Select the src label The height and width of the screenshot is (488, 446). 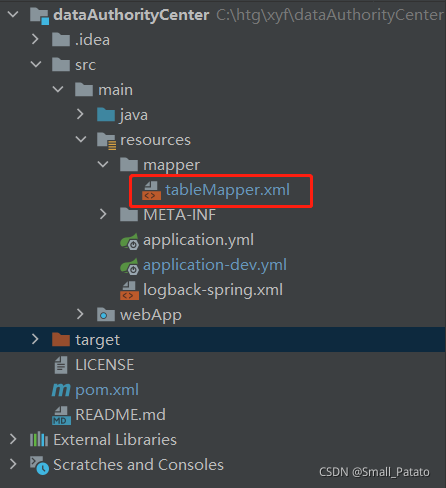[x=86, y=65]
